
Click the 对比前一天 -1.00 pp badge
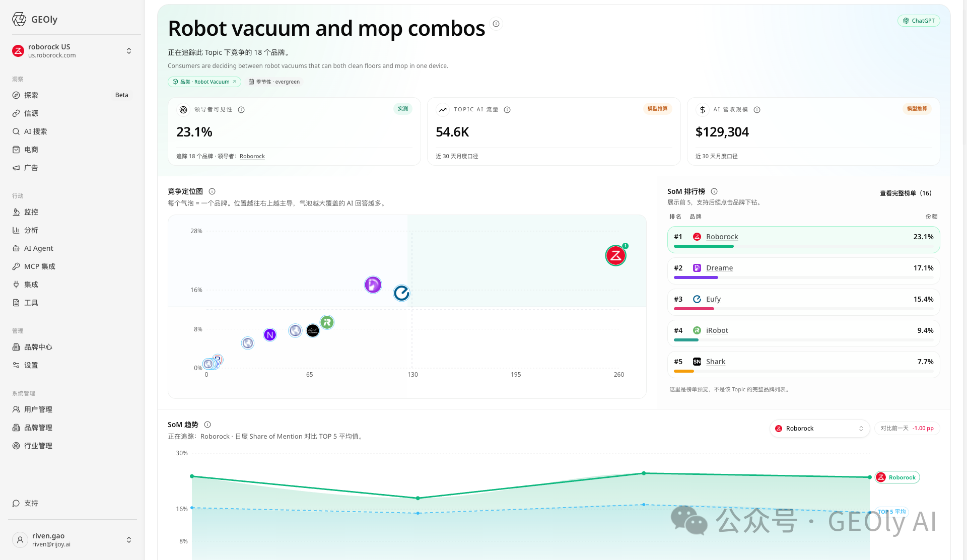coord(907,429)
